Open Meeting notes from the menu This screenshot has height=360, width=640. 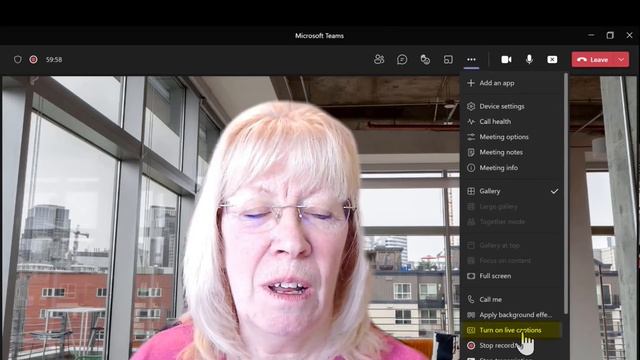coord(512,152)
